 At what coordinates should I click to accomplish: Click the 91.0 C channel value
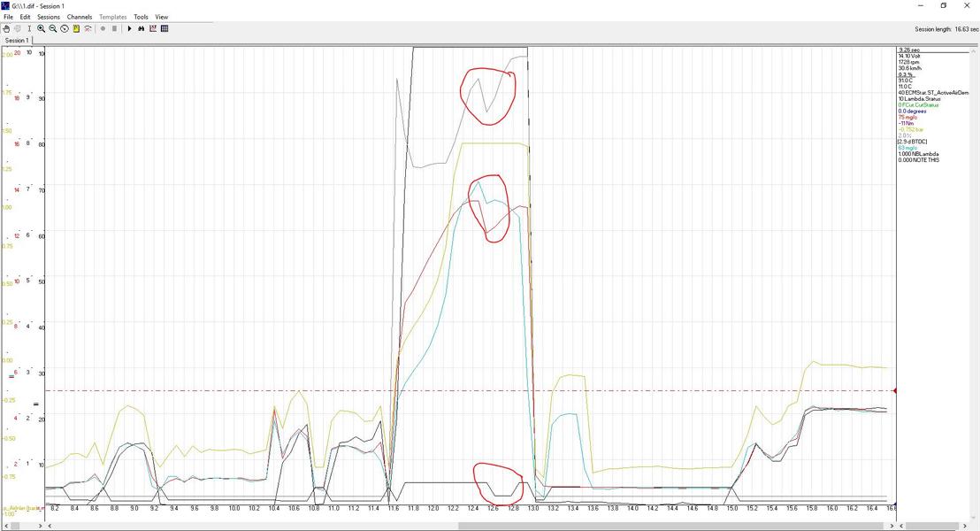click(905, 81)
